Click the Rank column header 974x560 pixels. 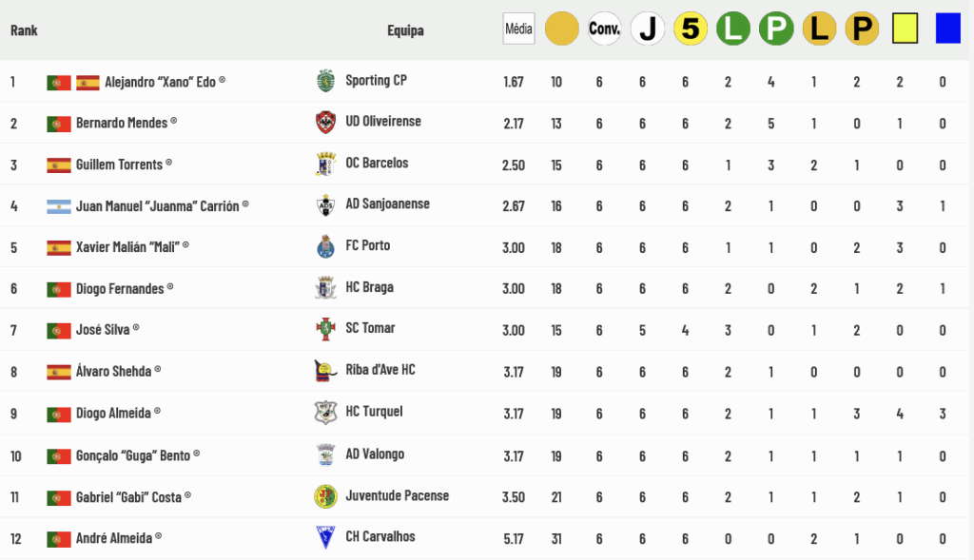point(24,30)
